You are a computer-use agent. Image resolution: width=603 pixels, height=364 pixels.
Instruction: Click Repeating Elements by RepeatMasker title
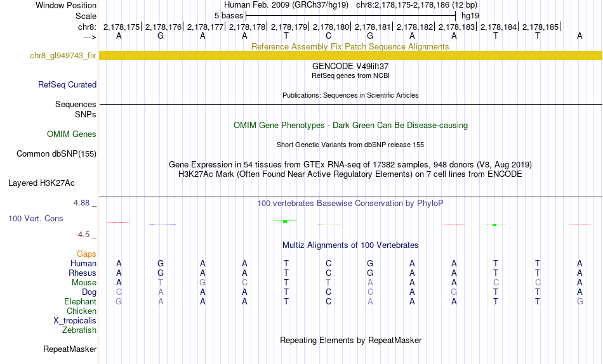pyautogui.click(x=350, y=341)
